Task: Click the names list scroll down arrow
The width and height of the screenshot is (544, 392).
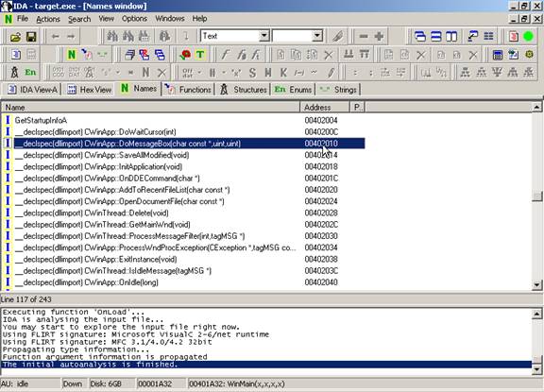Action: (x=536, y=285)
